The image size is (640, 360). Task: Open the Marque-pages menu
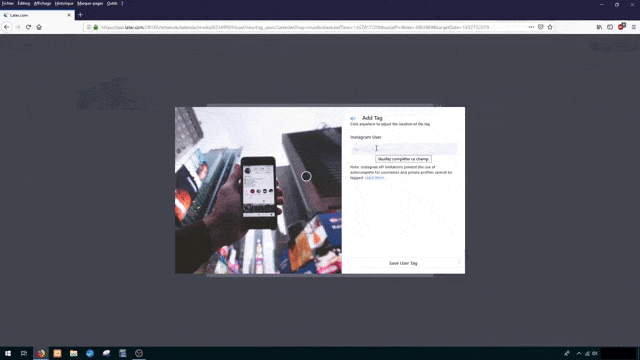90,3
